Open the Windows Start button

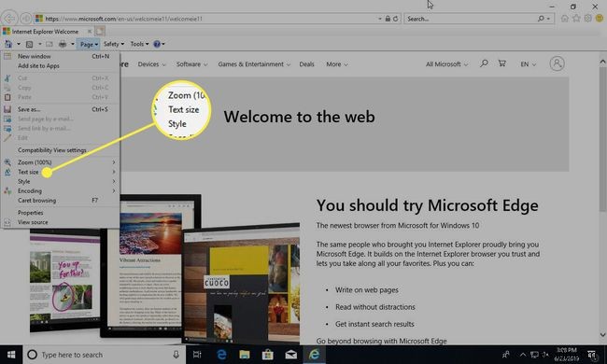click(11, 355)
